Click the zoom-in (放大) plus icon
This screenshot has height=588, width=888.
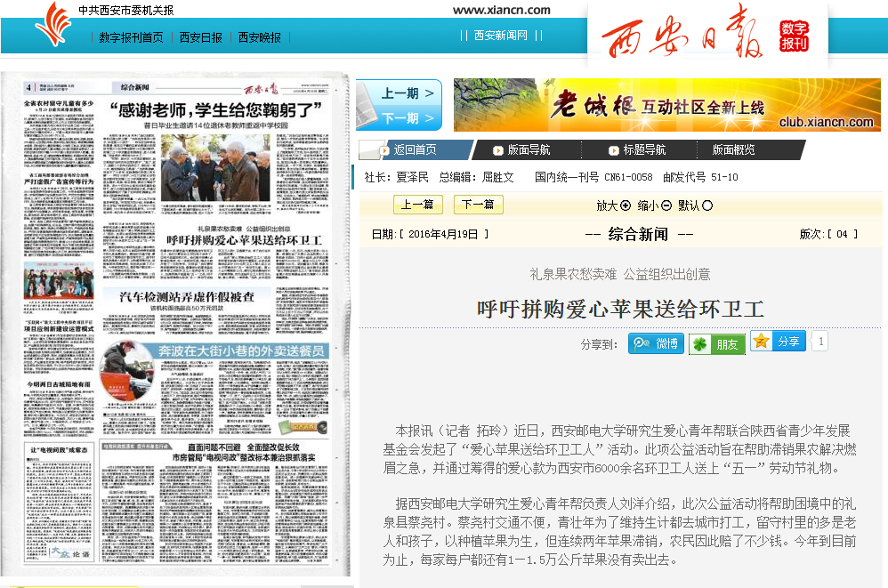[626, 205]
